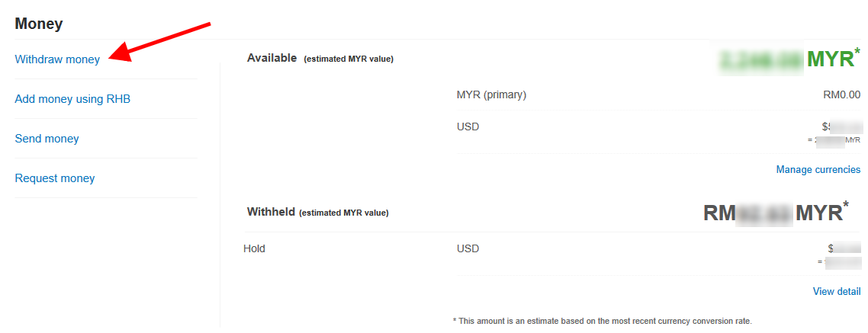Screen dimensions: 868x333
Task: Click the Money section heading
Action: pos(39,24)
